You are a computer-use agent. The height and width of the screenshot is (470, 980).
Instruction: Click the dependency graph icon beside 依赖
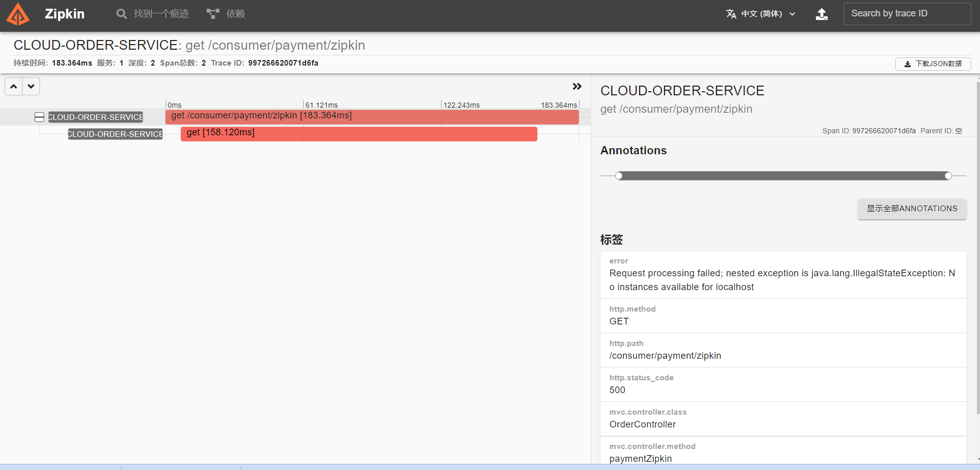point(213,14)
